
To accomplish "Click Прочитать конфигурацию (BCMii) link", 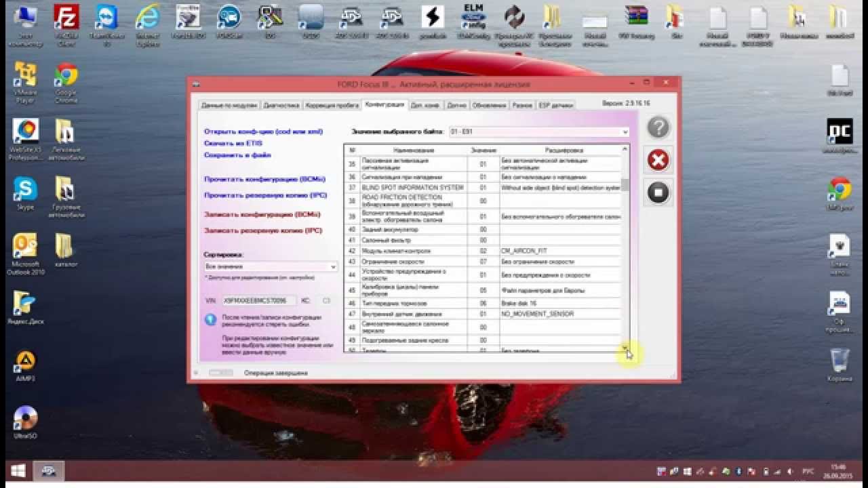I will coord(265,179).
